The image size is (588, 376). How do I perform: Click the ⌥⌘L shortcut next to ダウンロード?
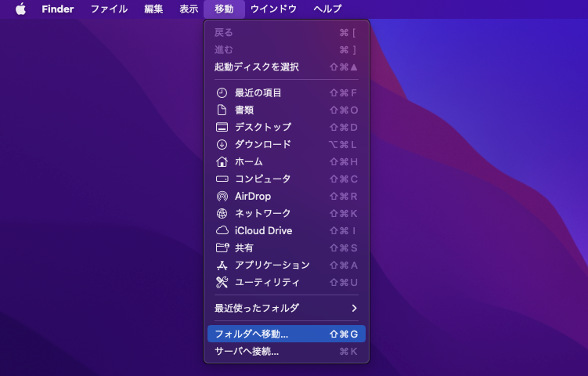point(343,144)
